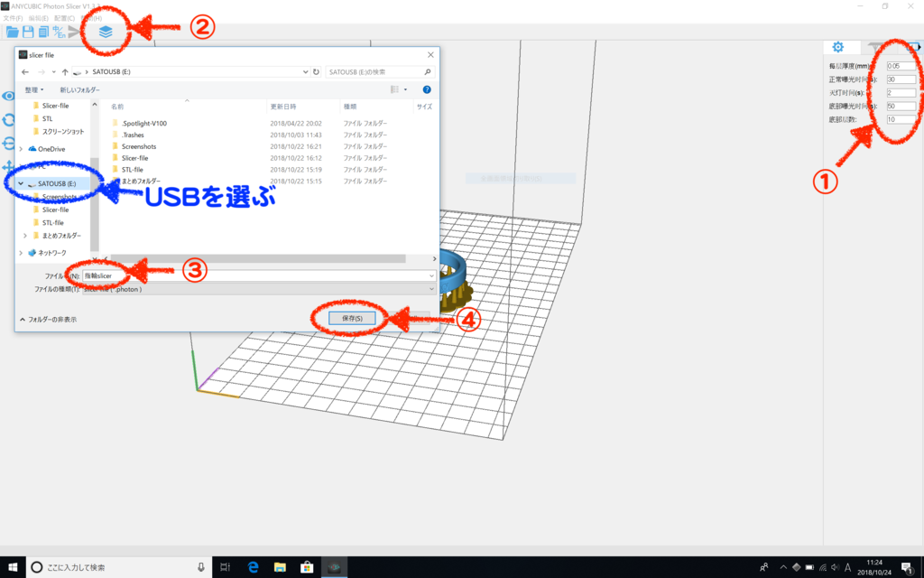The image size is (924, 578).
Task: Launch Microsoft Edge from the taskbar
Action: tap(254, 568)
